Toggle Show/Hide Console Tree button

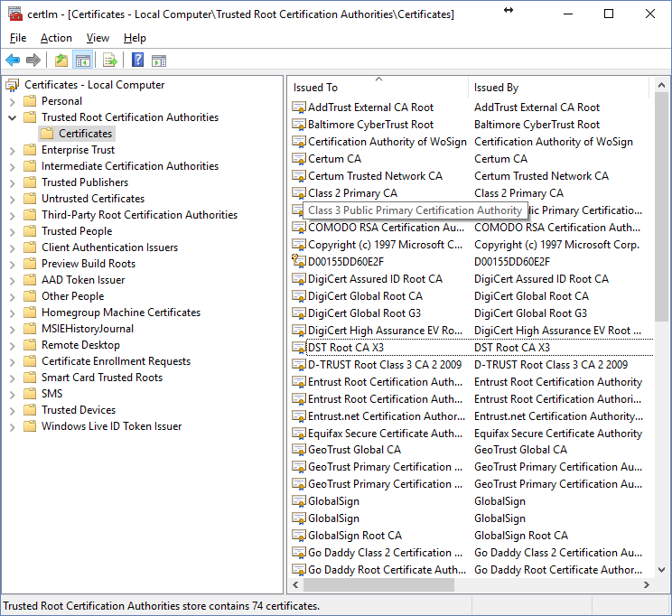coord(82,61)
